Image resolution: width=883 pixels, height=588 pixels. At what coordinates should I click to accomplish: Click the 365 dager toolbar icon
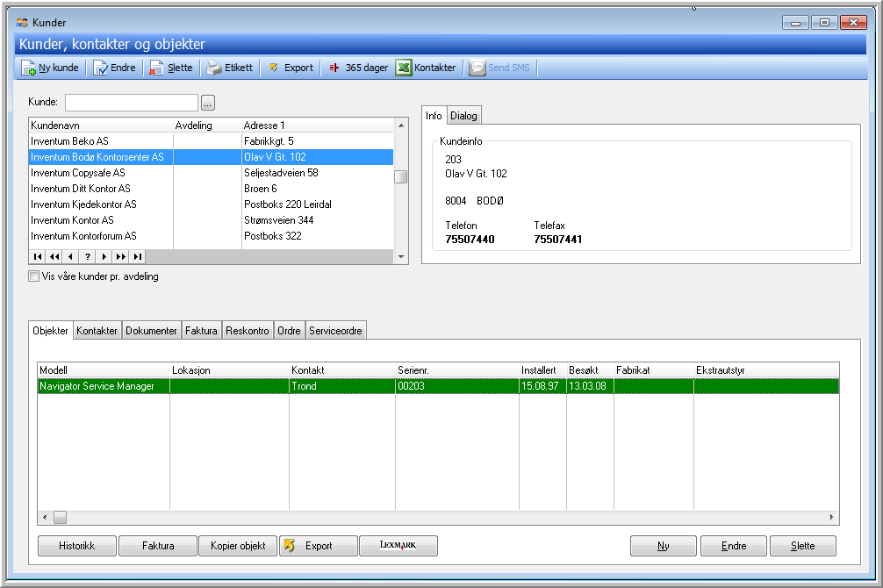(x=334, y=68)
